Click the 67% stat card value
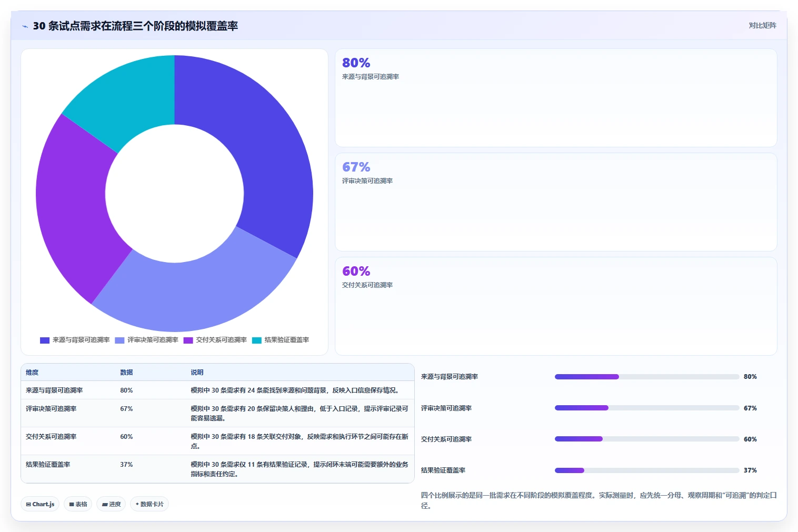Viewport: 798px width, 532px height. pos(356,167)
